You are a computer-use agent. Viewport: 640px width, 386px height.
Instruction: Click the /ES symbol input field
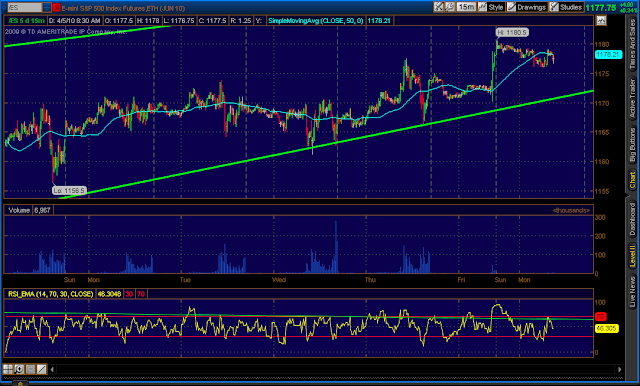[x=24, y=7]
